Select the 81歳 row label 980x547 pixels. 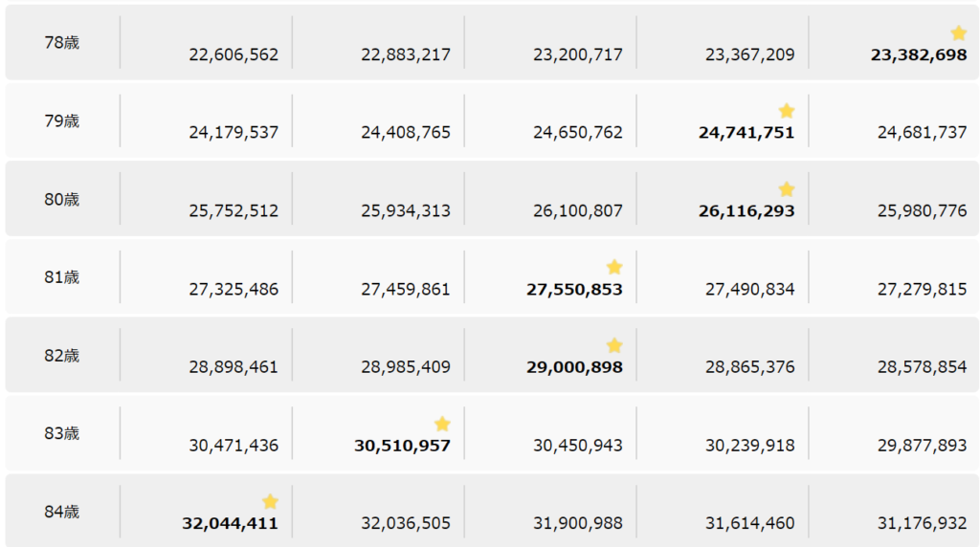62,277
